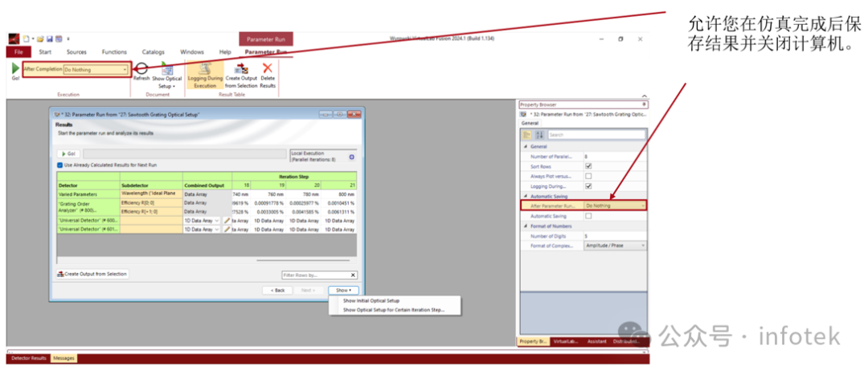Open the Format of Complex dropdown
The width and height of the screenshot is (868, 371).
(x=615, y=246)
